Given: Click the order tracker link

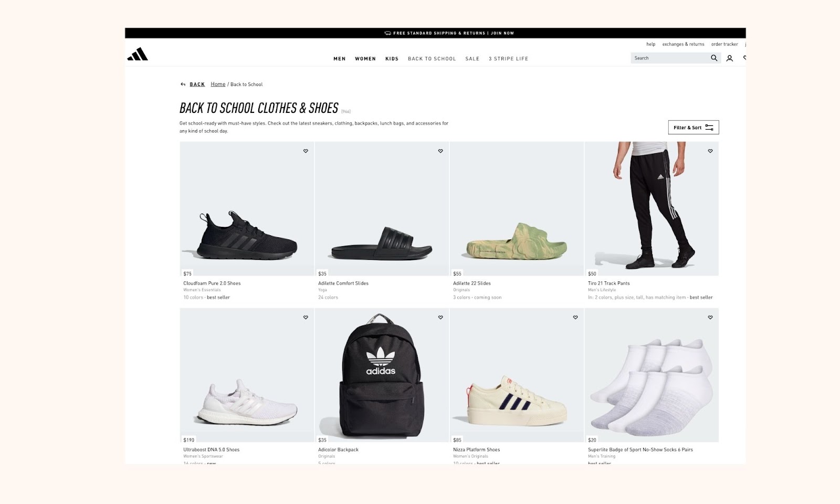Looking at the screenshot, I should pos(724,44).
